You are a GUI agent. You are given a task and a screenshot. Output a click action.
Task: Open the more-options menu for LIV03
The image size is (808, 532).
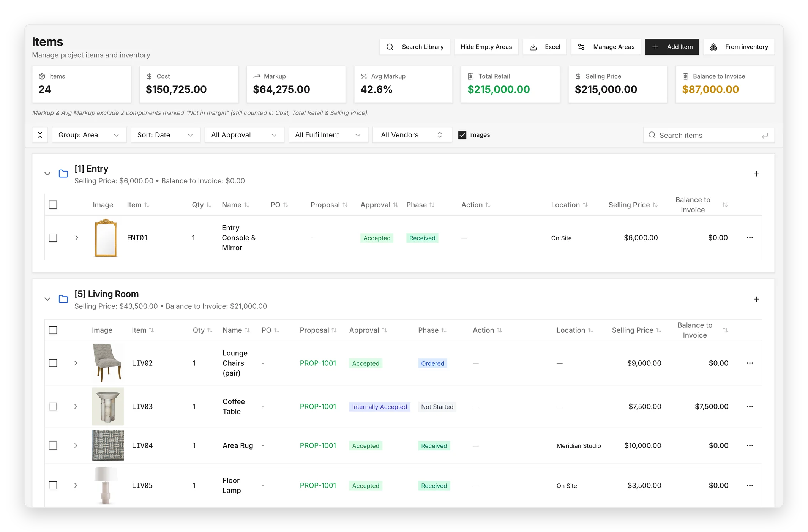(750, 406)
